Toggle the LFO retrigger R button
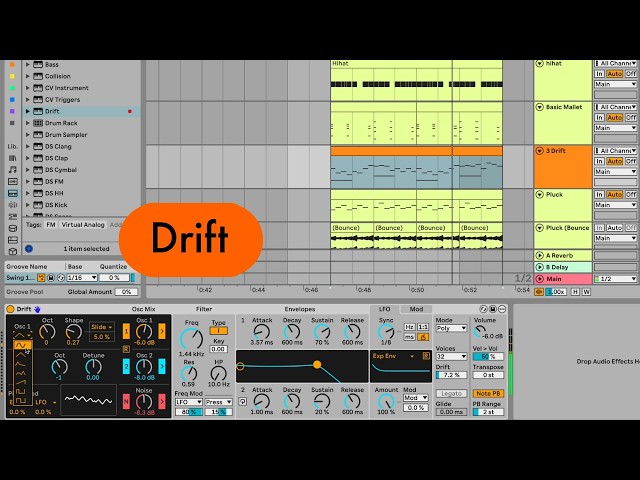This screenshot has width=640, height=480. pos(426,356)
